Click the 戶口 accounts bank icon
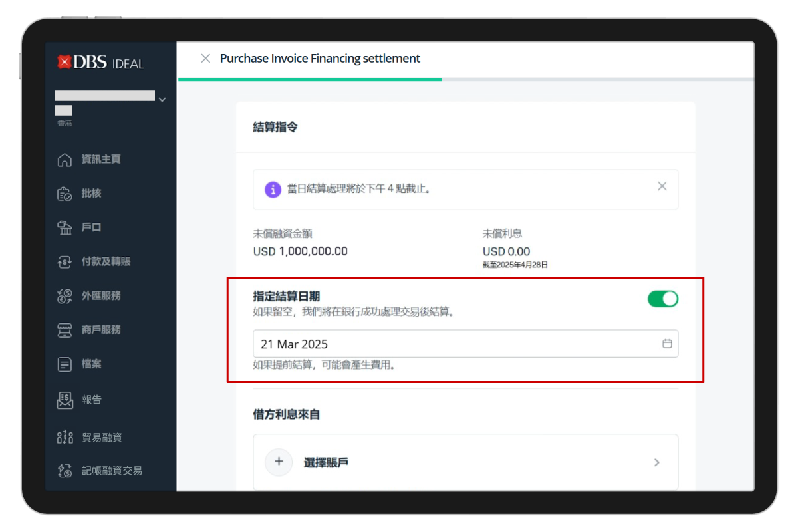Screen dimensions: 798x532 pyautogui.click(x=65, y=227)
